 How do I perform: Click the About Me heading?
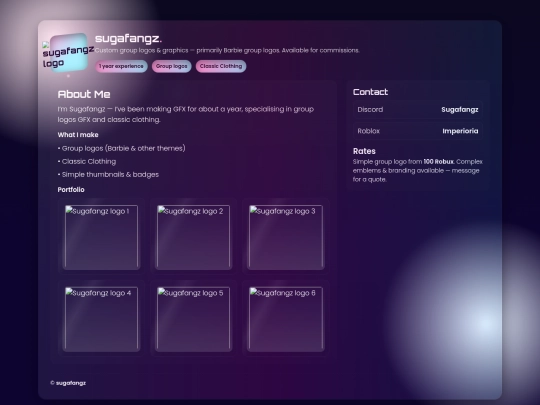(84, 94)
